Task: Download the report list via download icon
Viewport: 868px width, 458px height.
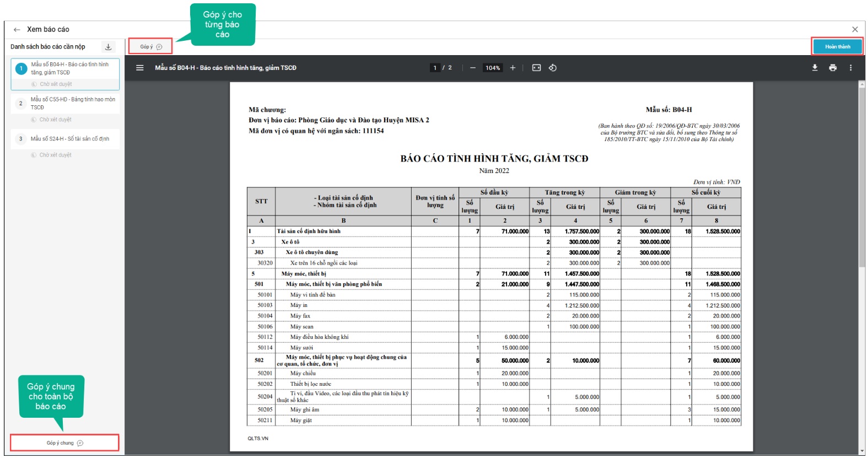Action: pyautogui.click(x=109, y=47)
